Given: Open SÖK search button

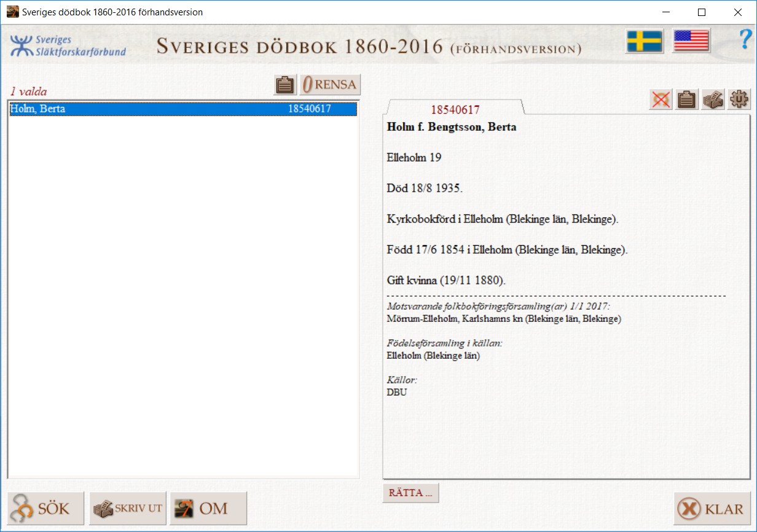Looking at the screenshot, I should pos(45,509).
